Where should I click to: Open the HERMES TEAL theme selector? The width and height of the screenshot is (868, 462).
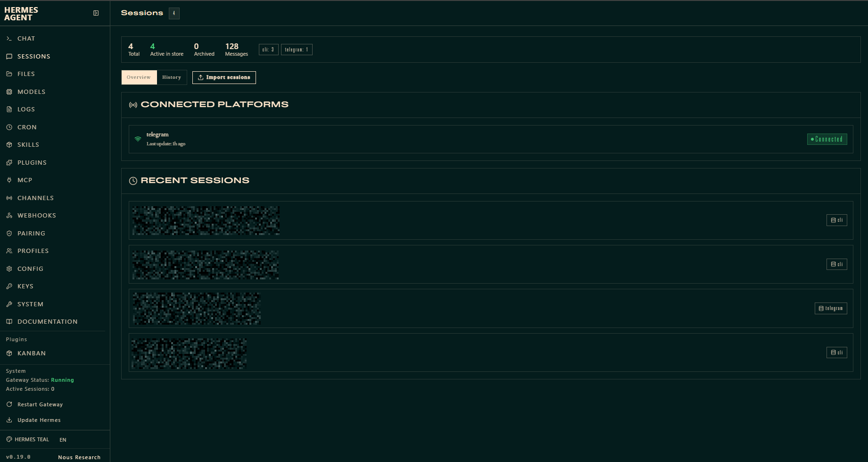click(28, 439)
